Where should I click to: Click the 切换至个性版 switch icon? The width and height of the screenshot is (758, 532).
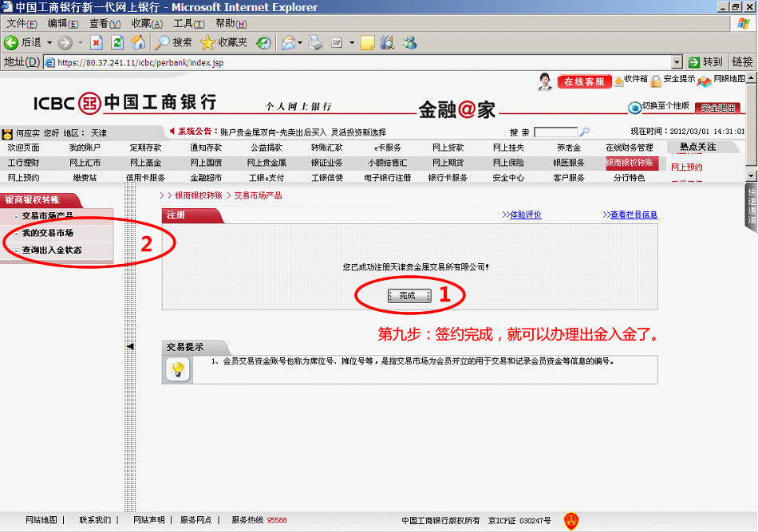coord(634,108)
